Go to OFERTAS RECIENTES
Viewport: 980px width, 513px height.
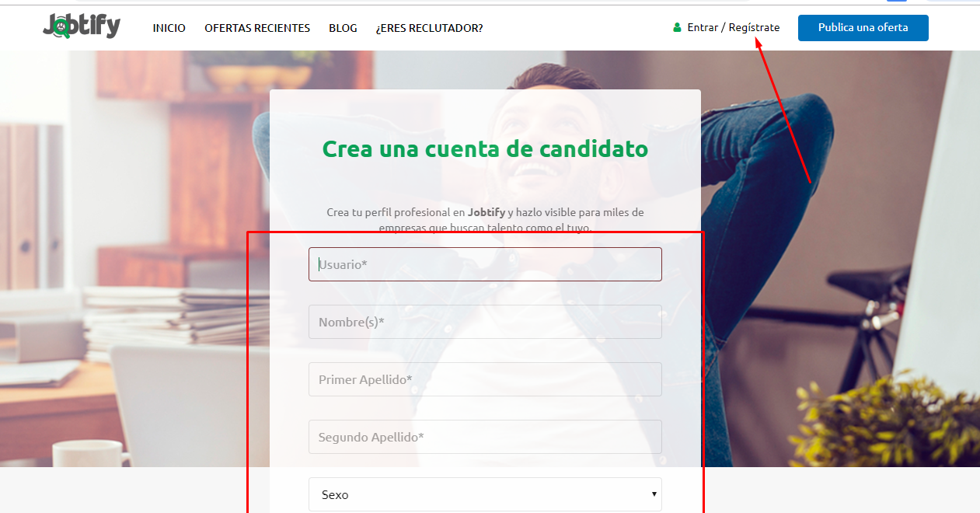pyautogui.click(x=257, y=28)
